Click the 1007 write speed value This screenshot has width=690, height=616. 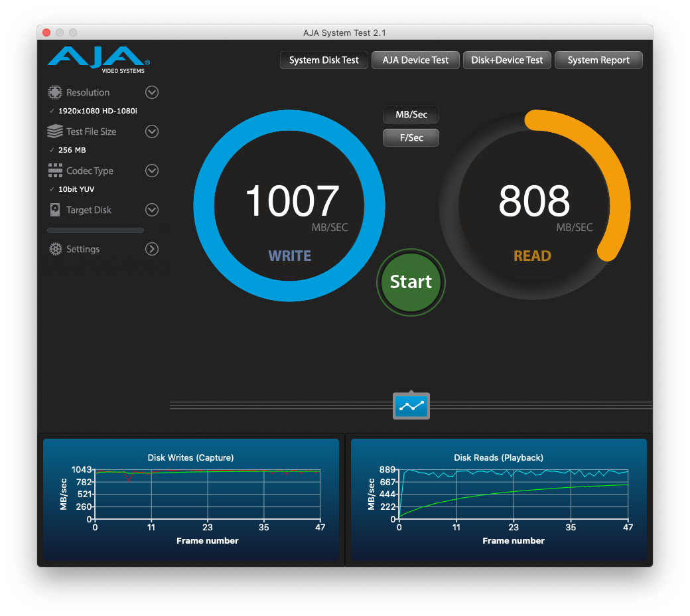292,200
